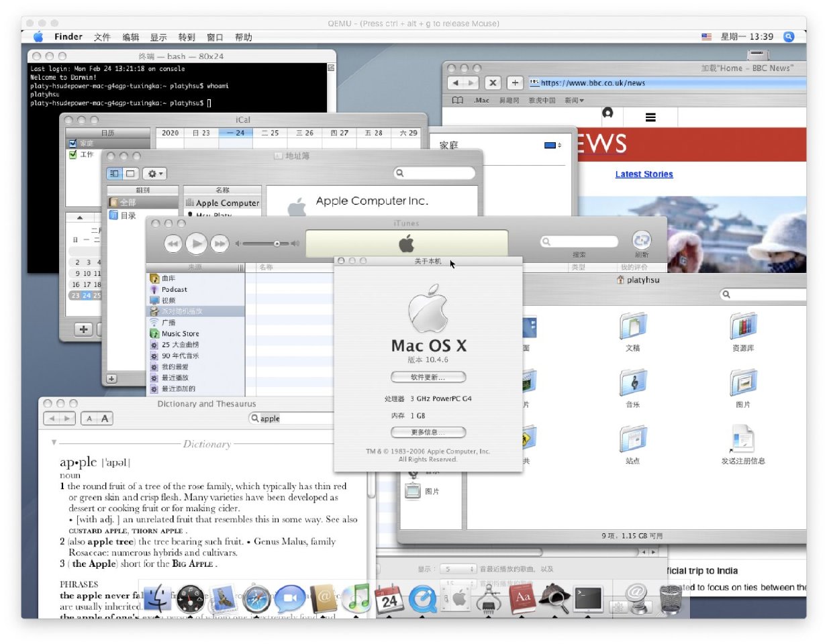Open the Address Book gear action menu
827x644 pixels.
point(155,173)
